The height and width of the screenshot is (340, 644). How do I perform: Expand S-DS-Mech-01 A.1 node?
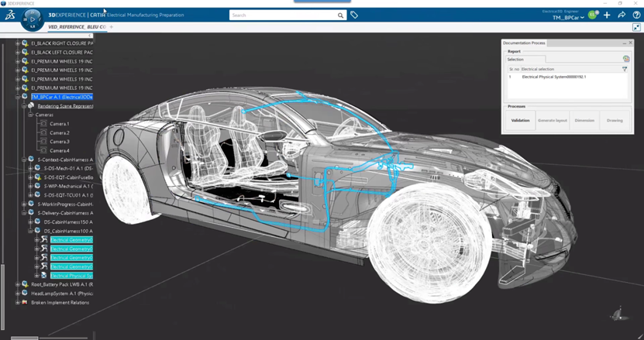pyautogui.click(x=30, y=168)
